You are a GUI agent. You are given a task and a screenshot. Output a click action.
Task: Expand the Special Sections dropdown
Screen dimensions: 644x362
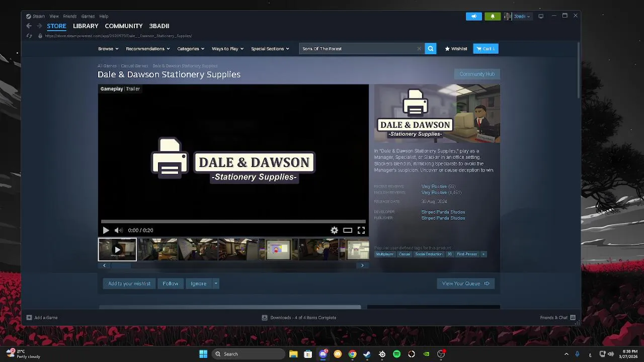pos(270,49)
